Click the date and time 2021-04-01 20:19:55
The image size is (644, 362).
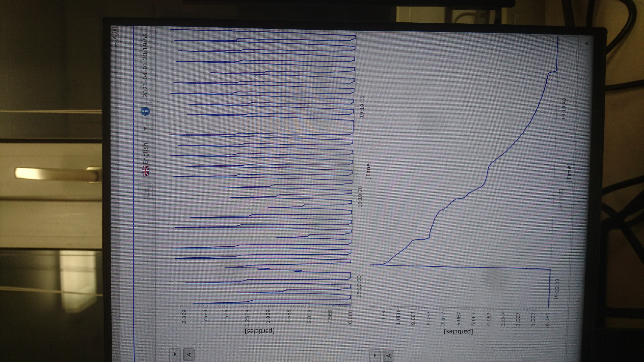(x=145, y=65)
